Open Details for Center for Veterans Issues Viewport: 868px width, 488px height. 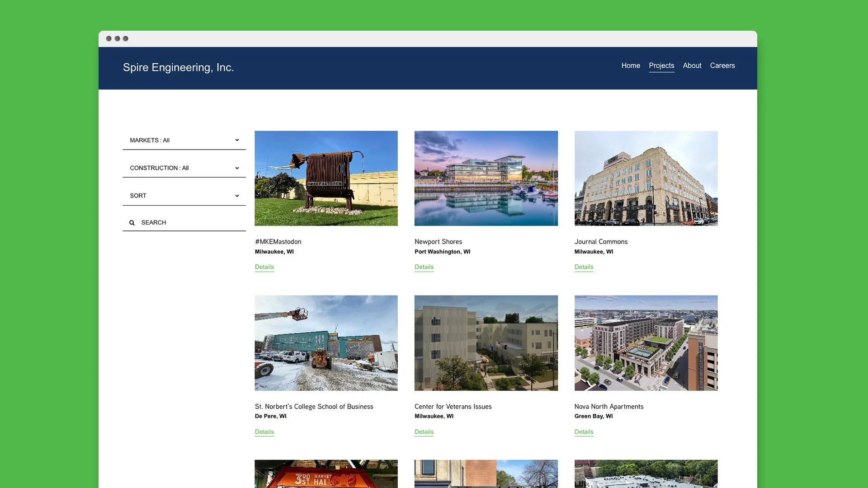[x=424, y=432]
